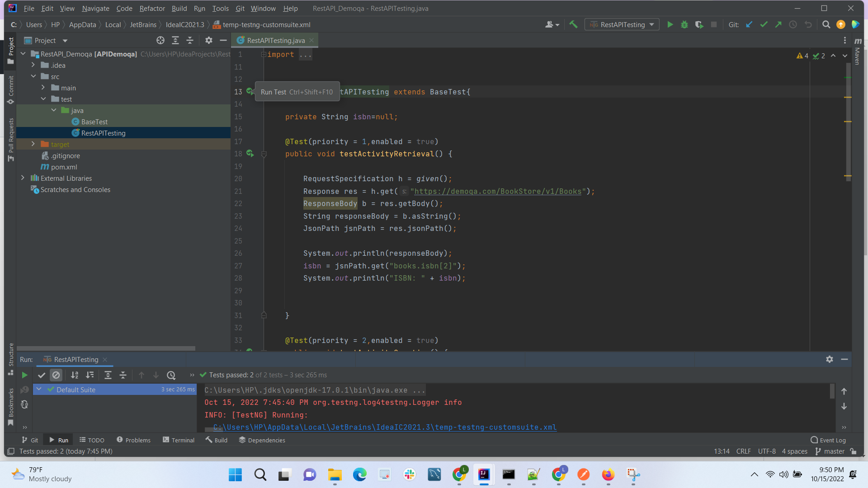Collapse the src folder
The image size is (868, 488).
[x=33, y=77]
